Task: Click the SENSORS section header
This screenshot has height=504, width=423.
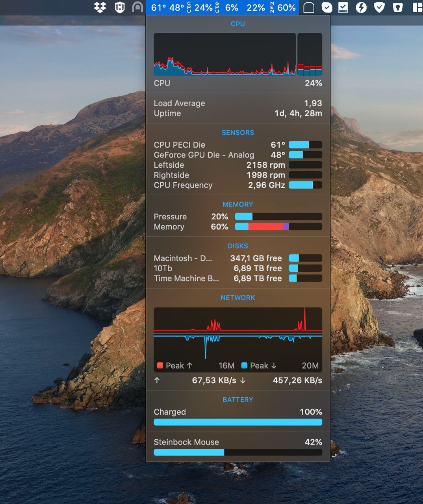Action: [238, 133]
